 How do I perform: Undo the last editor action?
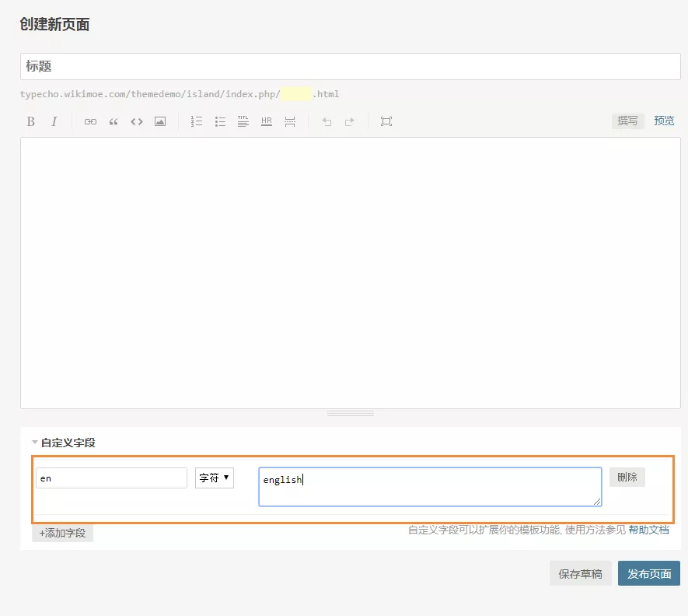tap(326, 121)
